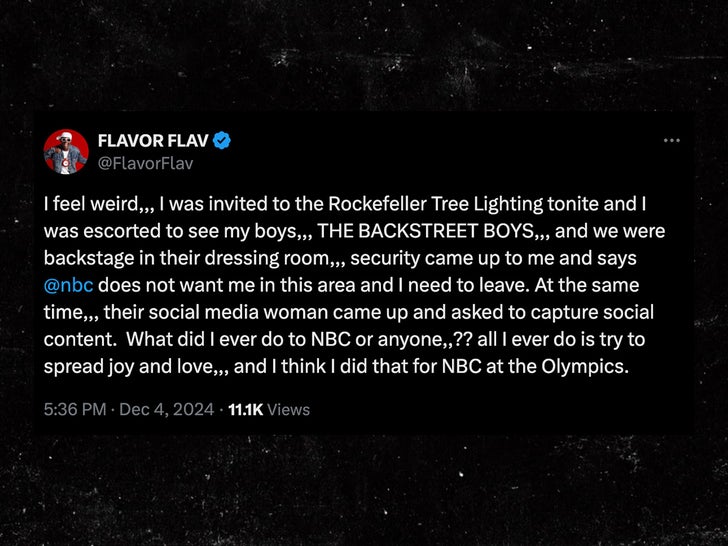This screenshot has height=546, width=728.
Task: Open the three-dot more options menu
Action: tap(672, 140)
